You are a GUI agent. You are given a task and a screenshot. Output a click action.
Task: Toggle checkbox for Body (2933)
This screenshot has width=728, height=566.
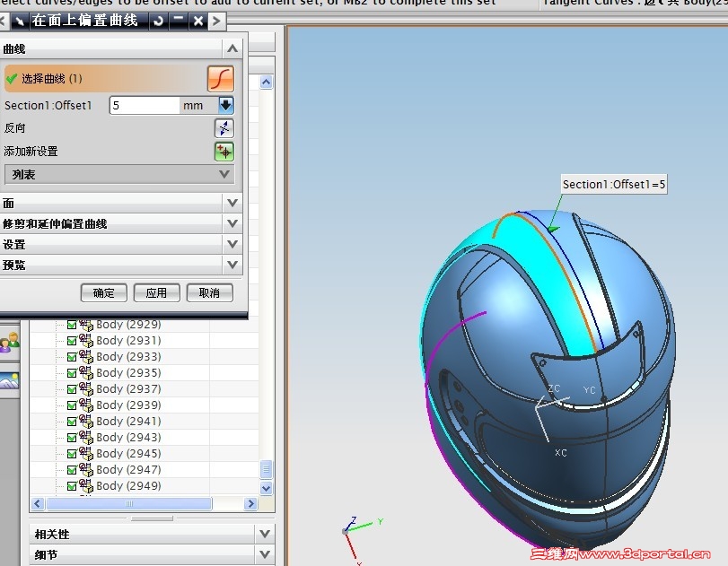[x=72, y=357]
